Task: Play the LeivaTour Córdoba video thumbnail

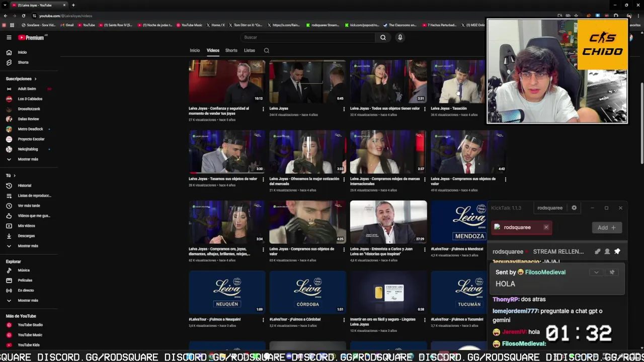Action: pos(307,292)
